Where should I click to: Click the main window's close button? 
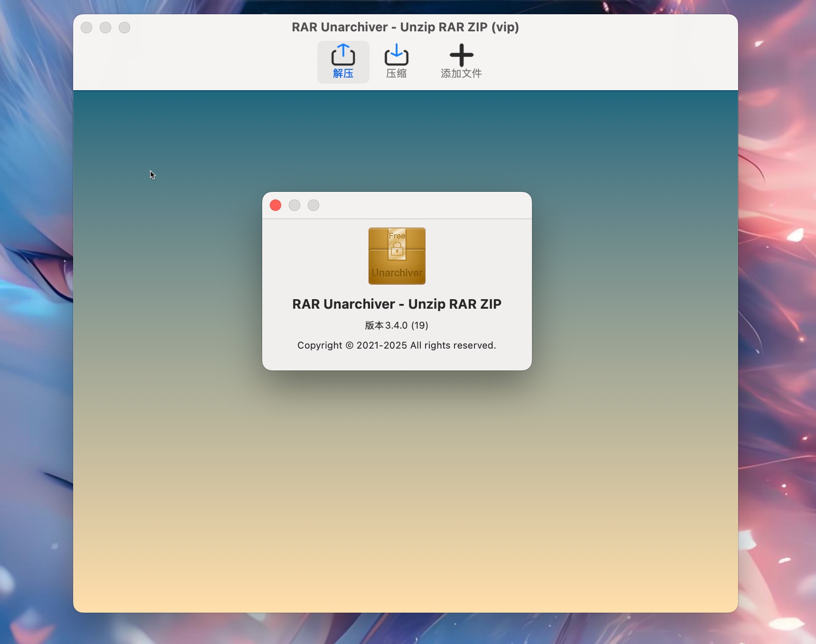(86, 28)
